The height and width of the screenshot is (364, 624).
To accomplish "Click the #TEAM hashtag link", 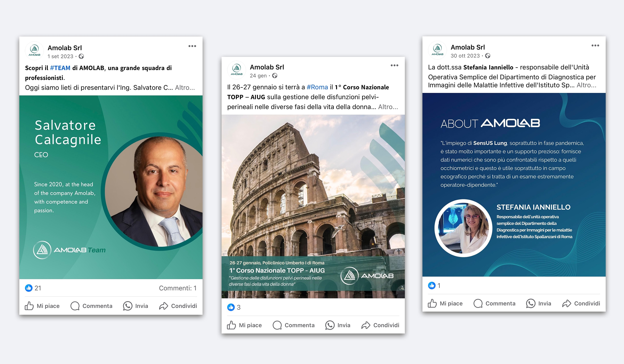I will pos(60,68).
